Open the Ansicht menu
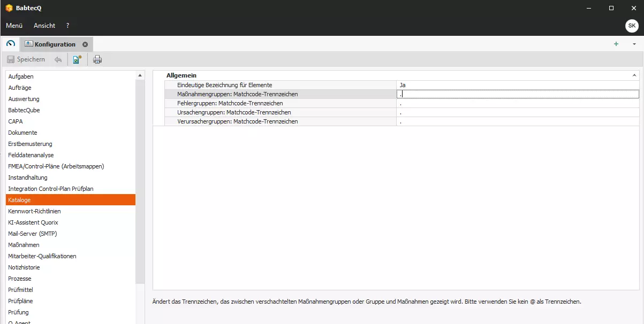The image size is (644, 324). (44, 26)
